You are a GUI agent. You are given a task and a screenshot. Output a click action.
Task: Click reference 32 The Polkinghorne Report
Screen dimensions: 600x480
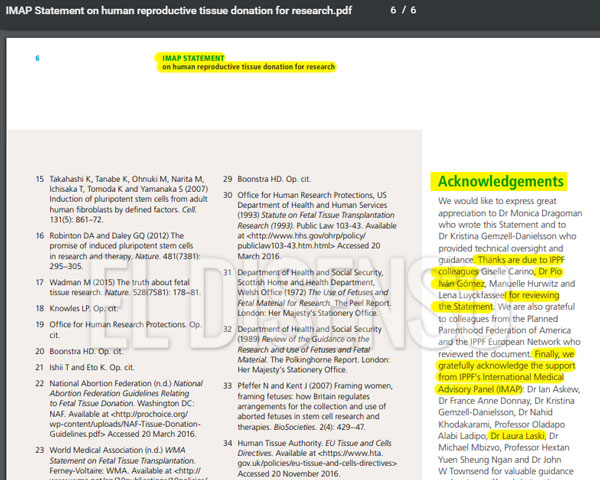coord(307,349)
